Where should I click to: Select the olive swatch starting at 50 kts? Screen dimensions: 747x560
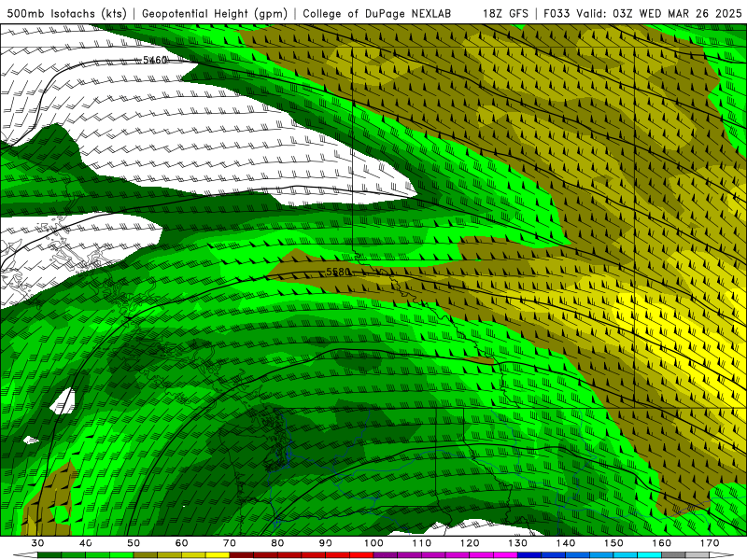click(146, 555)
